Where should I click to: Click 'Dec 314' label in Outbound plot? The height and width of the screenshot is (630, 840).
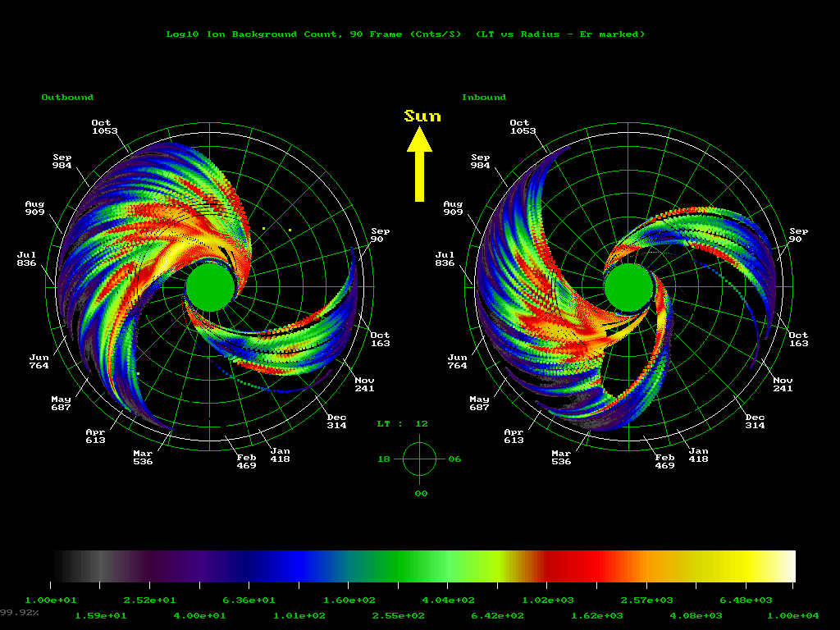click(336, 421)
